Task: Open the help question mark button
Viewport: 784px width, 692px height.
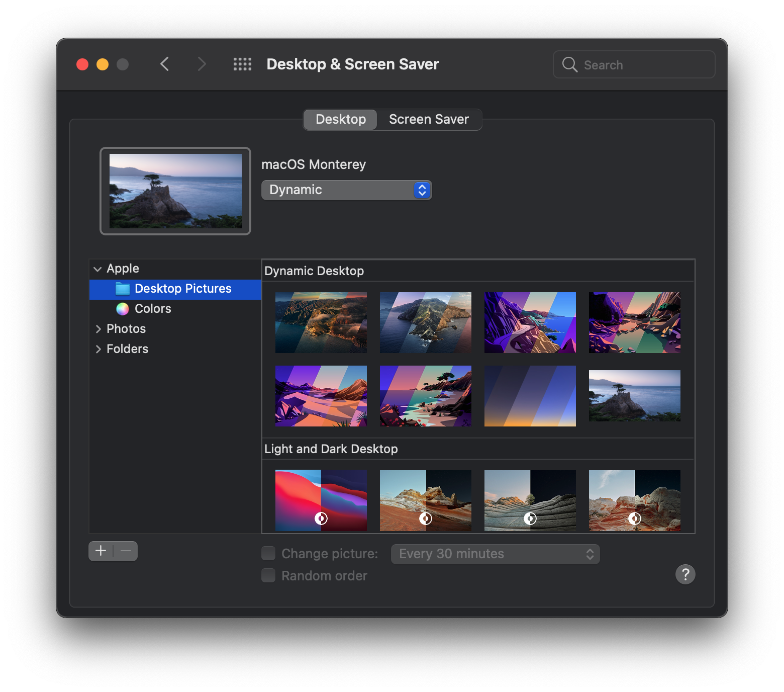Action: 685,574
